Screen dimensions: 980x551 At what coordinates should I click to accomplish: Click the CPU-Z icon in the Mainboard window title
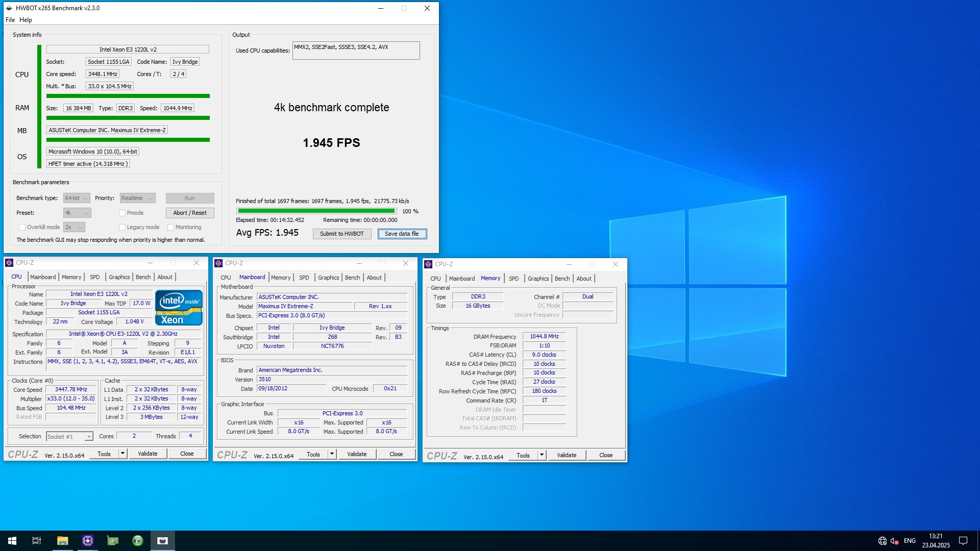click(x=218, y=263)
